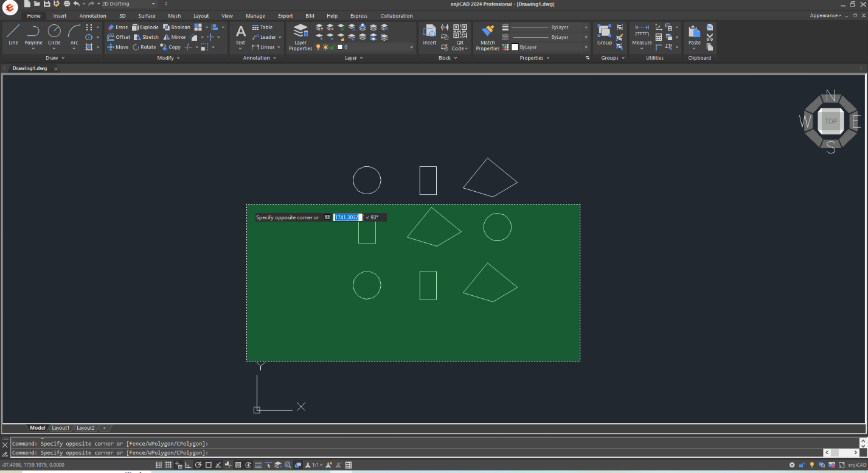Switch to the Layout2 tab
This screenshot has width=868, height=473.
[85, 428]
